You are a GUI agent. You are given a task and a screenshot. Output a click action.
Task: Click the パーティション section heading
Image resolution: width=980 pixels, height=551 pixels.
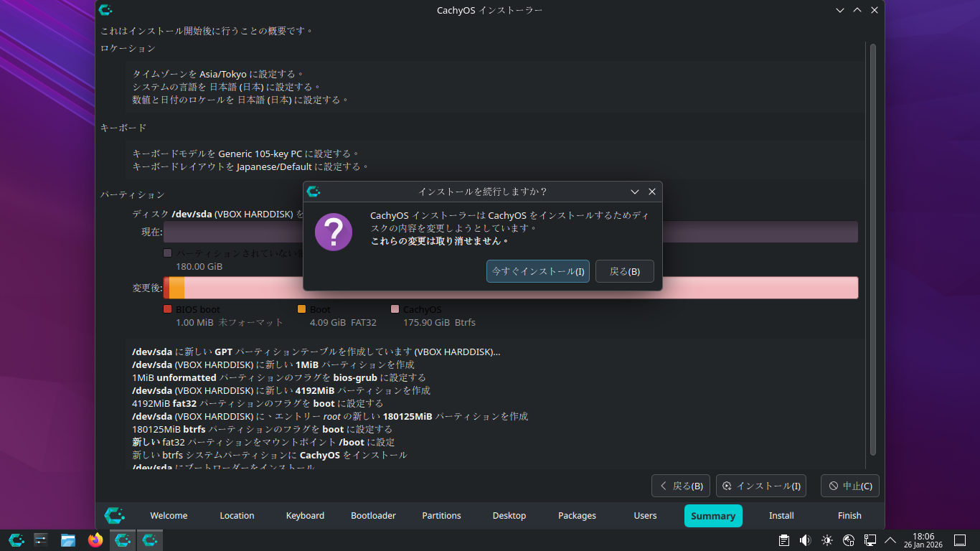133,194
